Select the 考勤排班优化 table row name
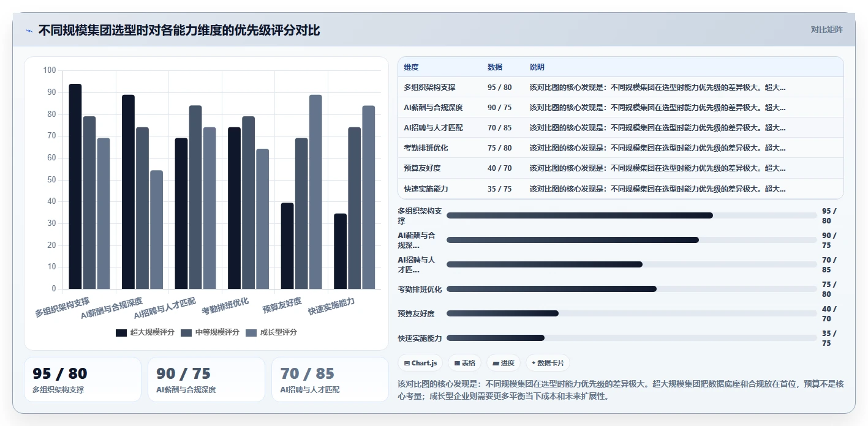868x426 pixels. point(426,148)
